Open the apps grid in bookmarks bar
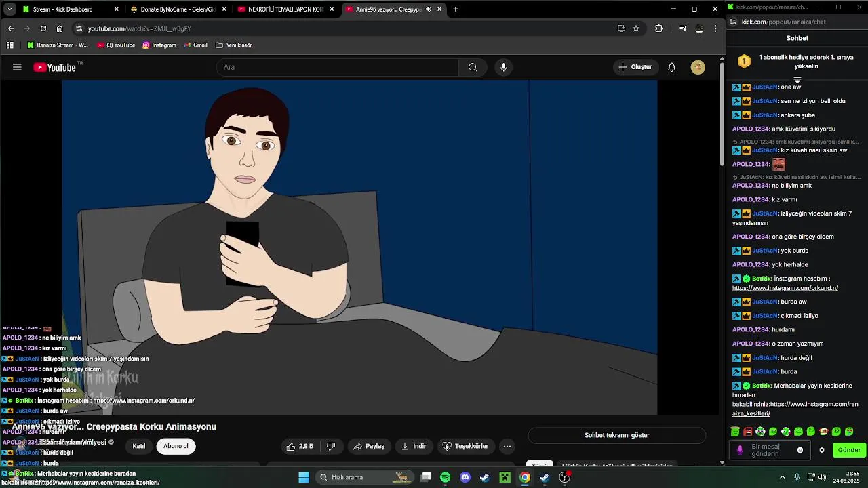Viewport: 868px width, 488px height. tap(9, 45)
